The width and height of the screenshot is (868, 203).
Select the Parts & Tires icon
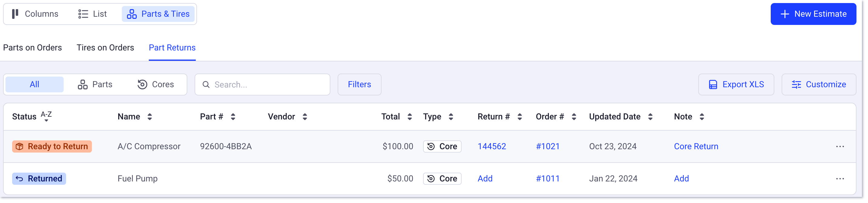[x=132, y=14]
